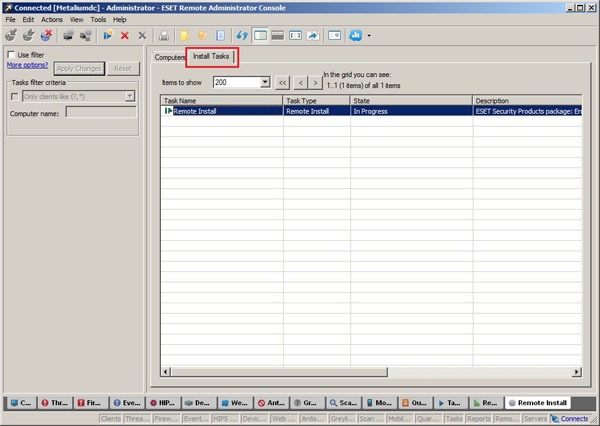The image size is (600, 426).
Task: Click the grid's horizontal scrollbar thumb
Action: 279,372
